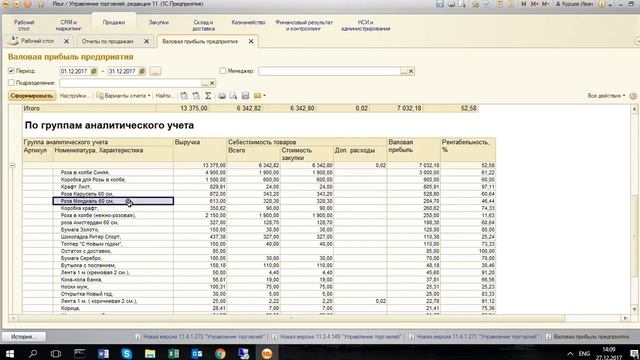Open the calendar picker for the start date
This screenshot has width=640, height=360.
[94, 71]
